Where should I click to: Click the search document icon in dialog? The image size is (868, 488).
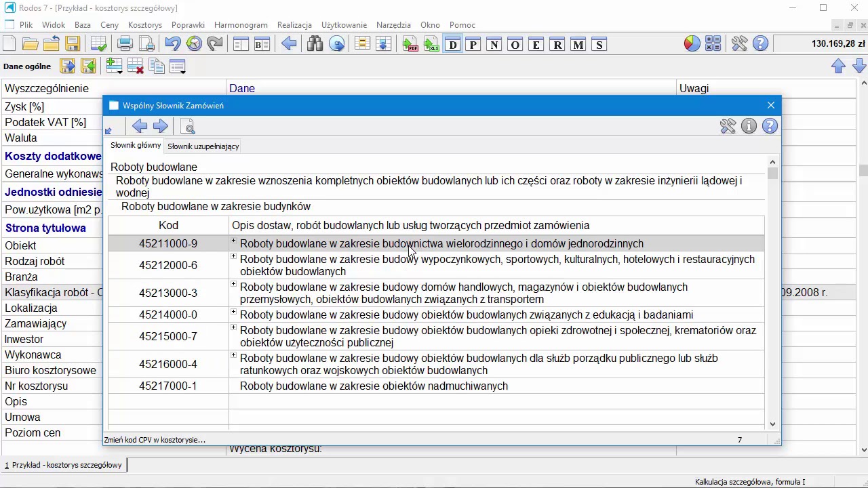pos(189,126)
